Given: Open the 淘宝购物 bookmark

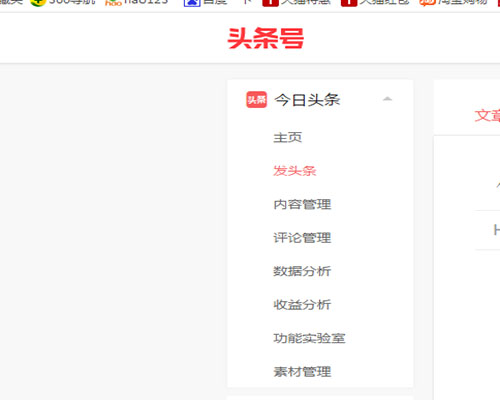Looking at the screenshot, I should coord(454,3).
